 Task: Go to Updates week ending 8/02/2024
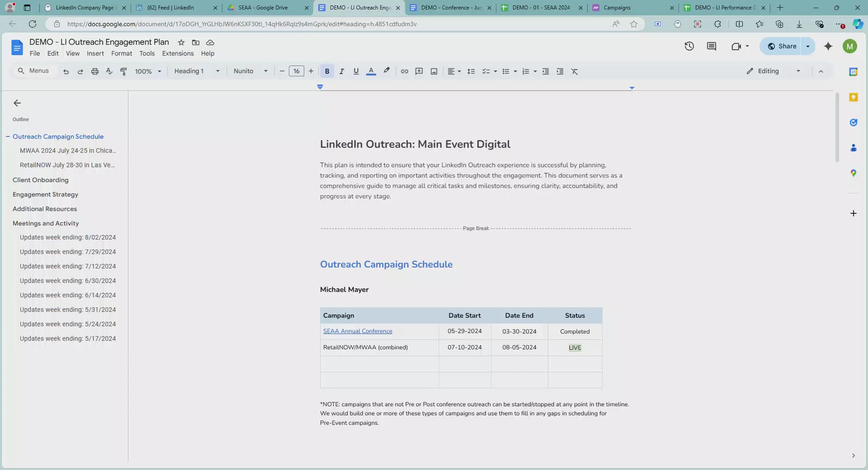(68, 237)
